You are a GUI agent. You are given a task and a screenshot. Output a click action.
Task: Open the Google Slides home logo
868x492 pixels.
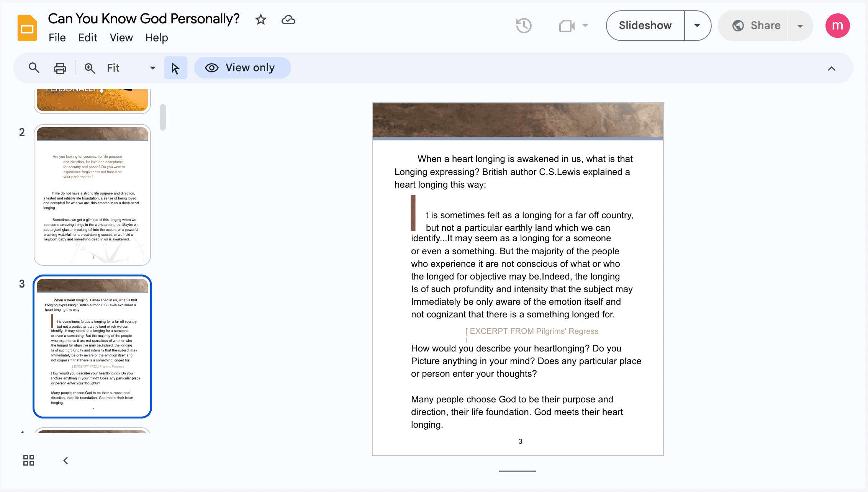pyautogui.click(x=27, y=28)
